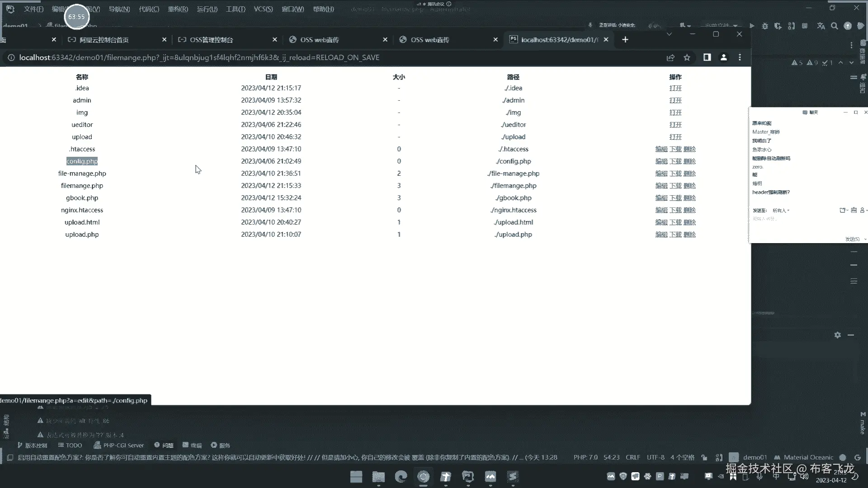Open the browser side panel icon

point(707,57)
